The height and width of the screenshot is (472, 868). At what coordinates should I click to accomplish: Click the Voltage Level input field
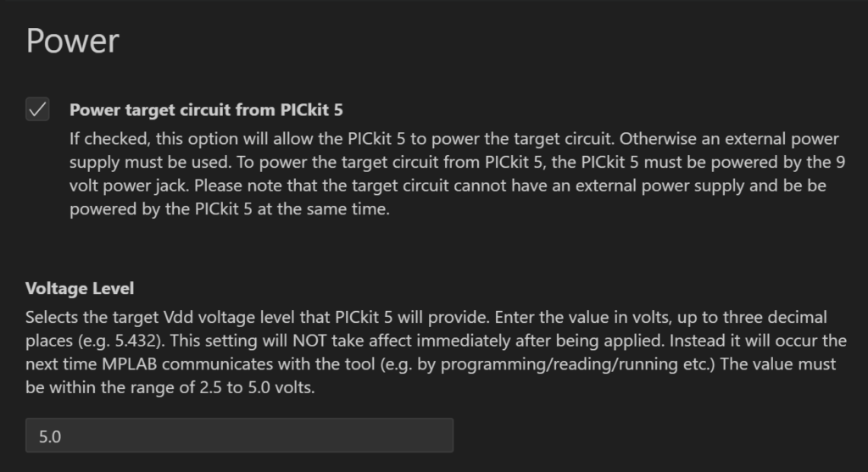pos(239,436)
